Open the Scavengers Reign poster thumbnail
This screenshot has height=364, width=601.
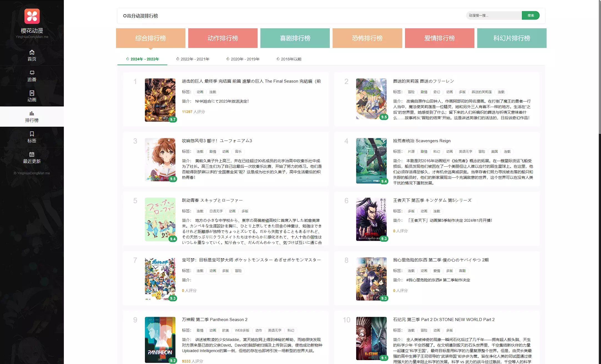pyautogui.click(x=371, y=161)
